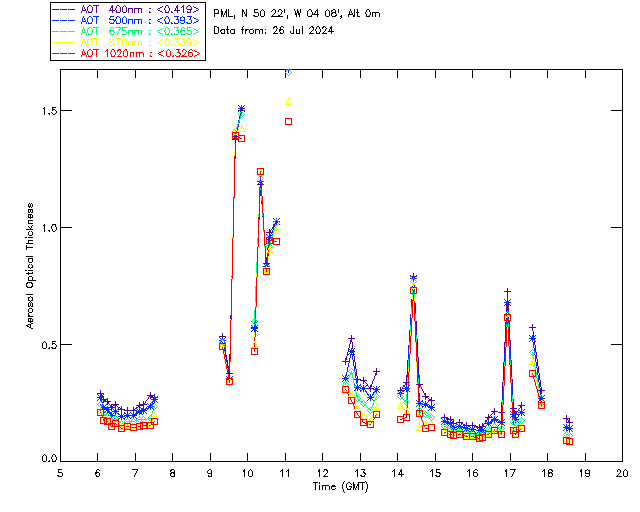Viewport: 640px width, 512px height.
Task: Click the yellow triangle marker near 11 GMT
Action: pos(288,101)
